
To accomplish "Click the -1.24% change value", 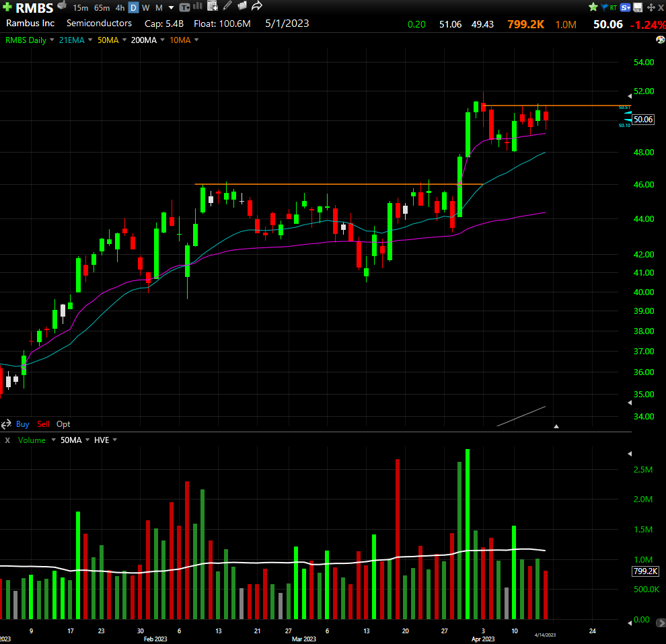I will (648, 25).
